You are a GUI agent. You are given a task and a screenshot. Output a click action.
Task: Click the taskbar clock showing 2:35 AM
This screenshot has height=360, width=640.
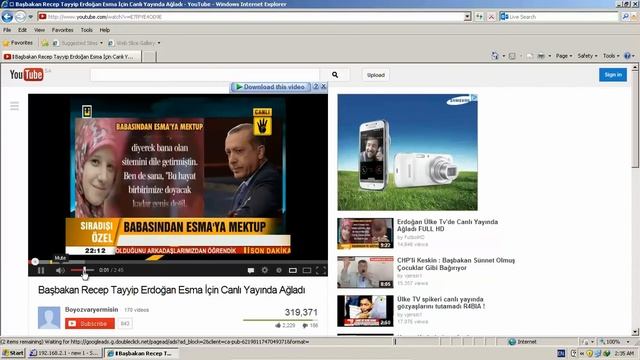[x=624, y=353]
